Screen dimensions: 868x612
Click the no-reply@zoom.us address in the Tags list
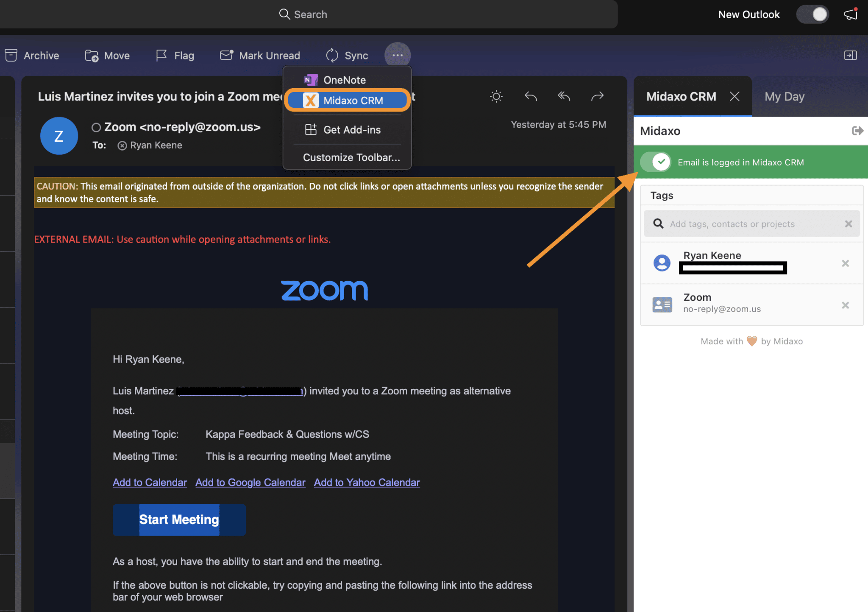pyautogui.click(x=722, y=309)
